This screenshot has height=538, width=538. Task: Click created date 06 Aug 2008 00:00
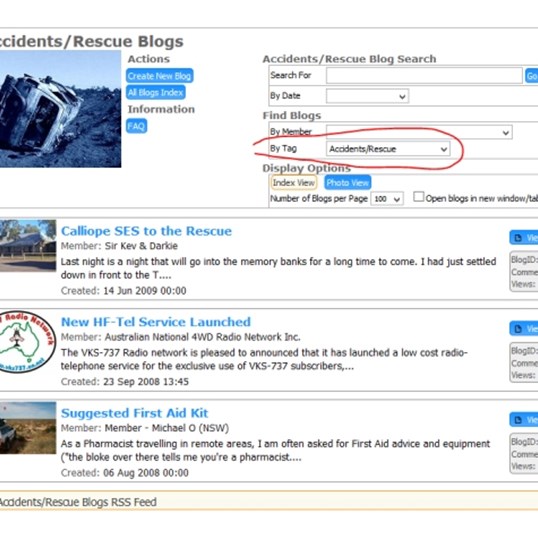tap(146, 473)
